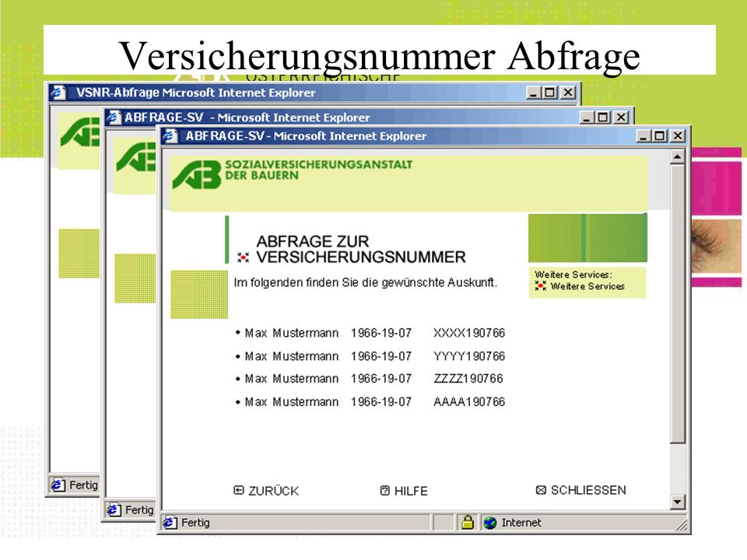The image size is (747, 560).
Task: Click Max Mustermann in the AAAA190766 row
Action: pos(292,402)
